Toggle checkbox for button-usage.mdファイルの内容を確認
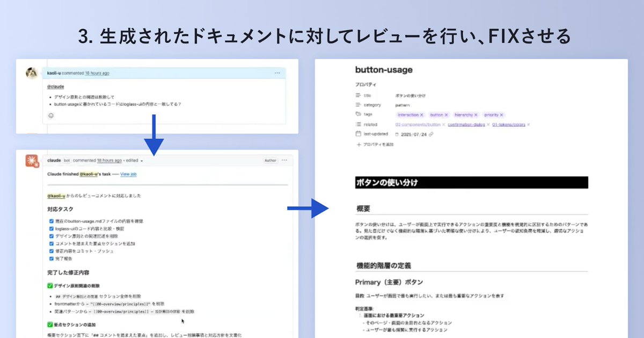 tap(51, 221)
